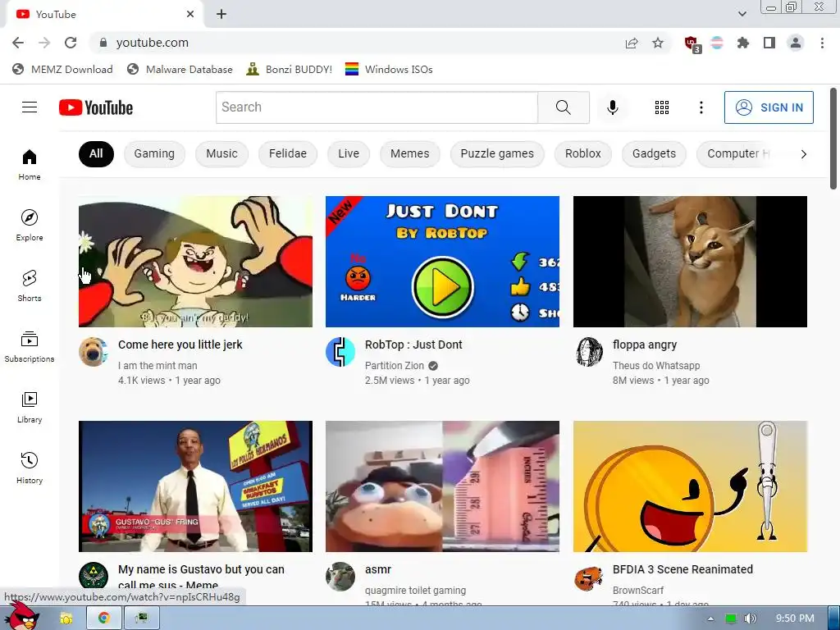Open the Bonzi BUDDY! bookmark
This screenshot has width=840, height=630.
[x=290, y=70]
